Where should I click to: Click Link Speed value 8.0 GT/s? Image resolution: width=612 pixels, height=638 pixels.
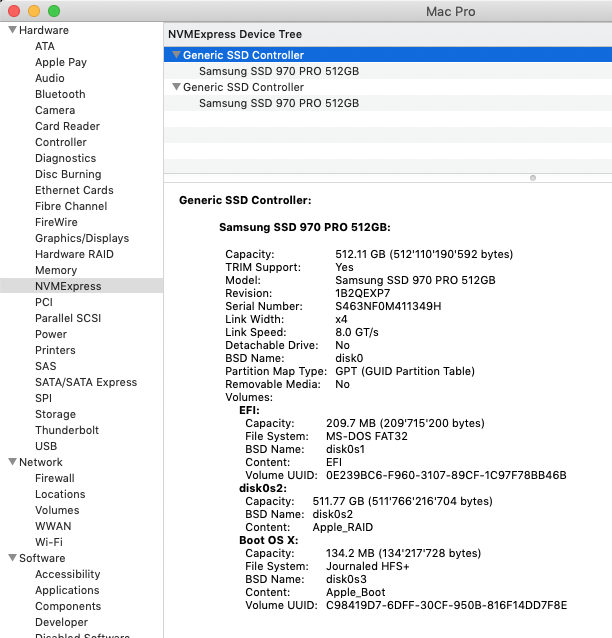pos(357,332)
